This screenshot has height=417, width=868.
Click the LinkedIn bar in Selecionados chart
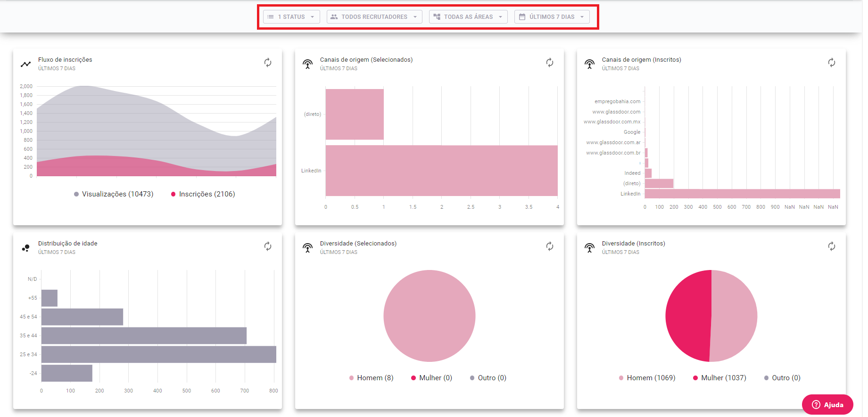441,171
